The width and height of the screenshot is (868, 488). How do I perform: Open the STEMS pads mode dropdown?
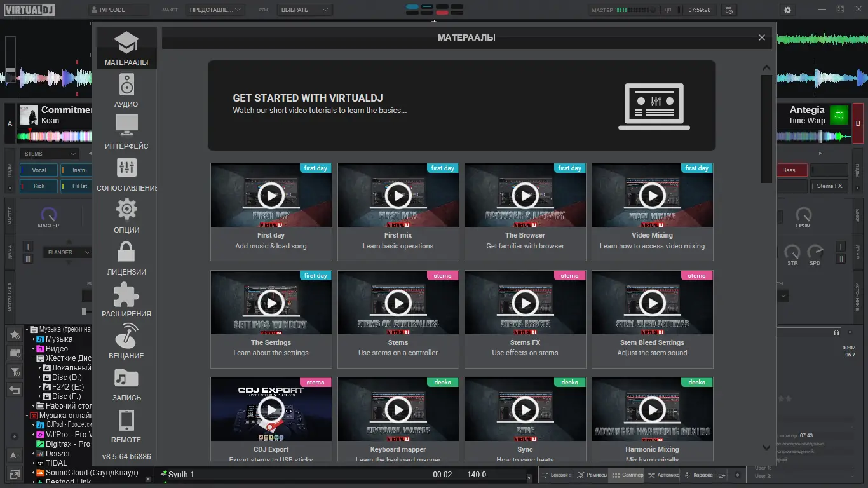(x=50, y=154)
